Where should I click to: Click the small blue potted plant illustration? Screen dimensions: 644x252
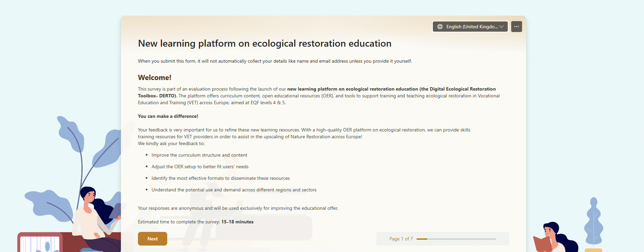tap(594, 221)
